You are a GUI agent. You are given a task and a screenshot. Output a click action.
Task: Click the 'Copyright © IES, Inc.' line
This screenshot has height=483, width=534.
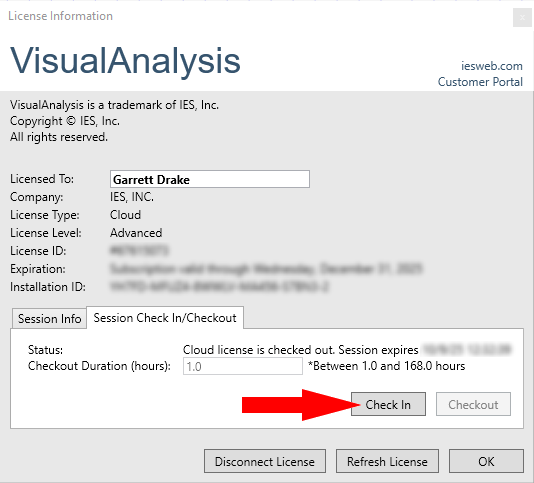65,121
